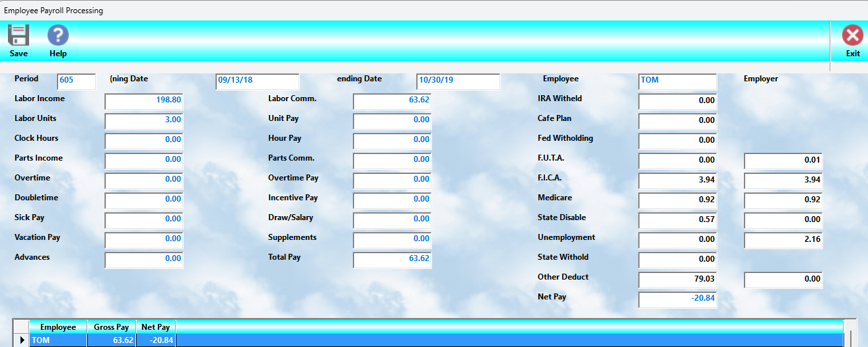Click the Other Deduct field 79.03

pyautogui.click(x=678, y=280)
